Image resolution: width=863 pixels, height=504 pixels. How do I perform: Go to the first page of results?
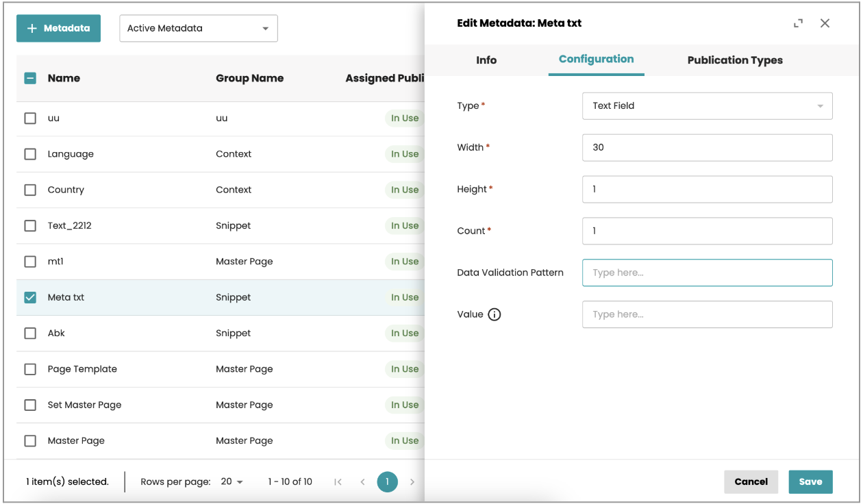tap(338, 482)
